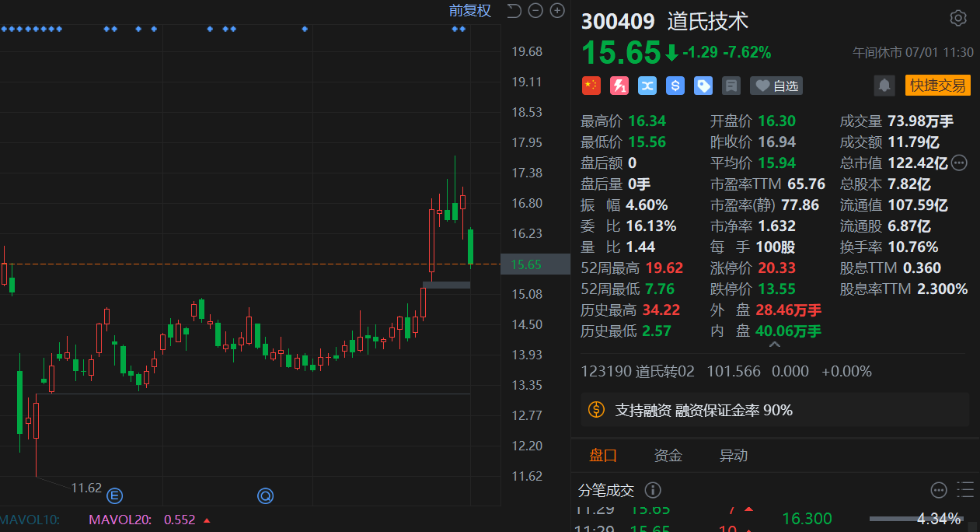Click the stock name 道氏技术
Viewport: 980px width, 532px height.
click(707, 20)
